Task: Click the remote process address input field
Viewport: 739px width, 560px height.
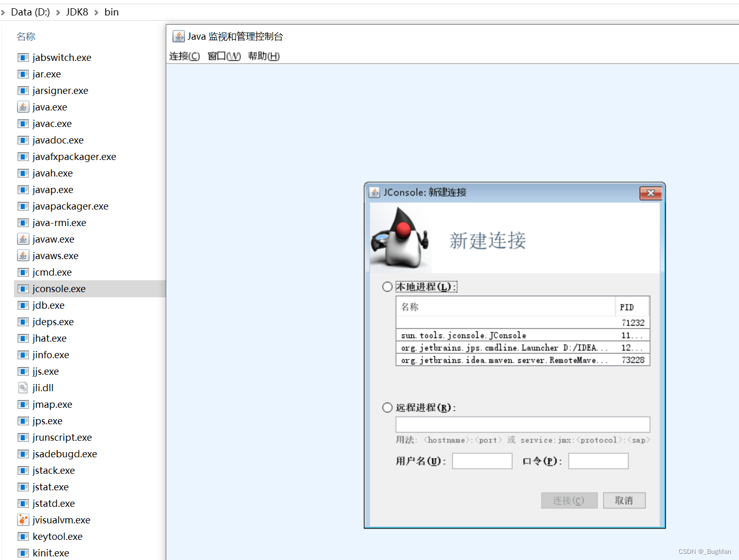Action: click(523, 424)
